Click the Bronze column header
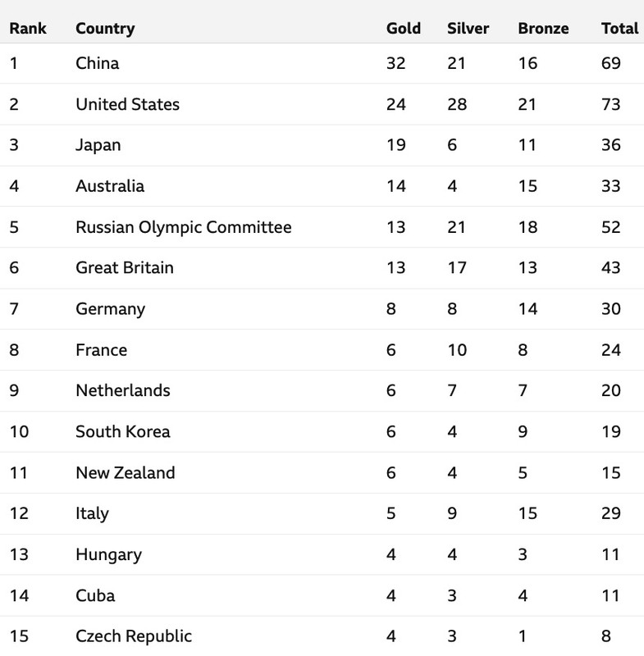644x656 pixels. (x=543, y=29)
